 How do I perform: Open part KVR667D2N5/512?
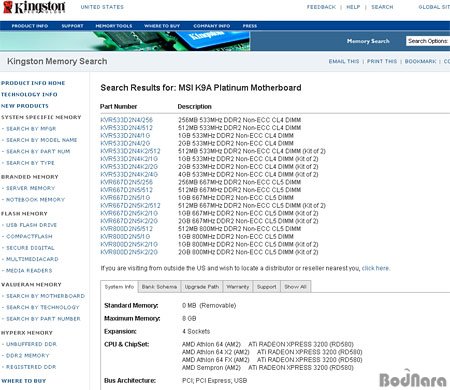coord(126,190)
